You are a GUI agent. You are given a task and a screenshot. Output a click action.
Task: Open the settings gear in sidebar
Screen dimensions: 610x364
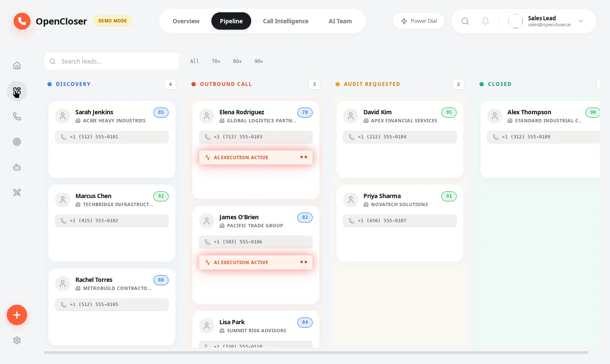tap(17, 340)
